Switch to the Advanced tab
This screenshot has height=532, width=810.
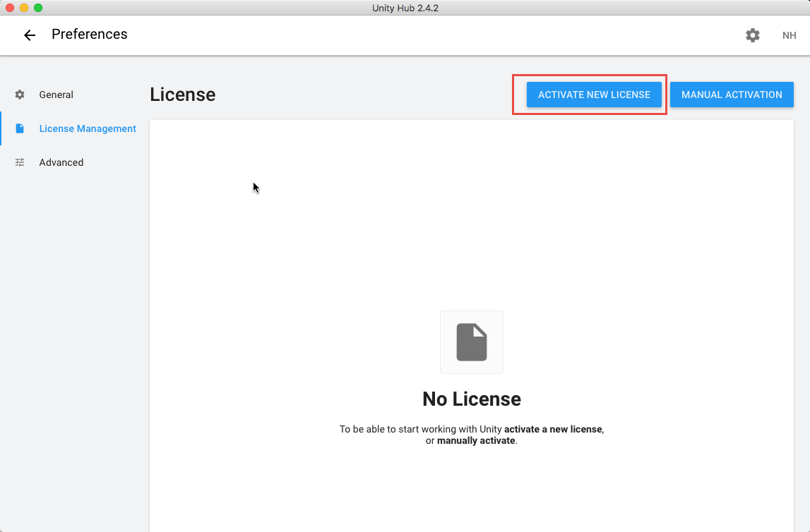point(61,162)
